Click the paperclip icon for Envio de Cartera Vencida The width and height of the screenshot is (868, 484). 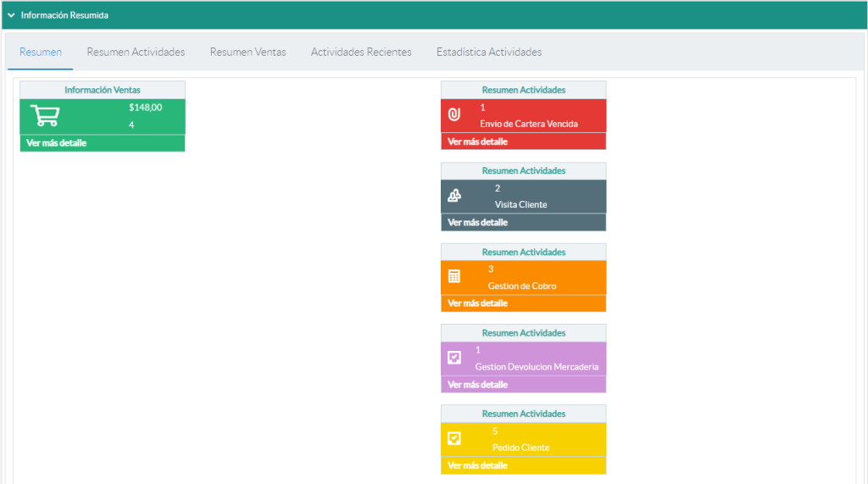point(454,114)
